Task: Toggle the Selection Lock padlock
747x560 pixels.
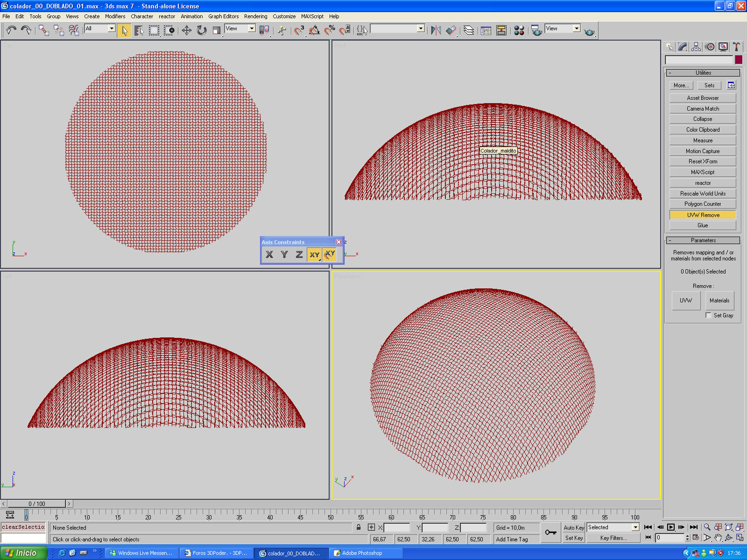Action: click(x=359, y=527)
